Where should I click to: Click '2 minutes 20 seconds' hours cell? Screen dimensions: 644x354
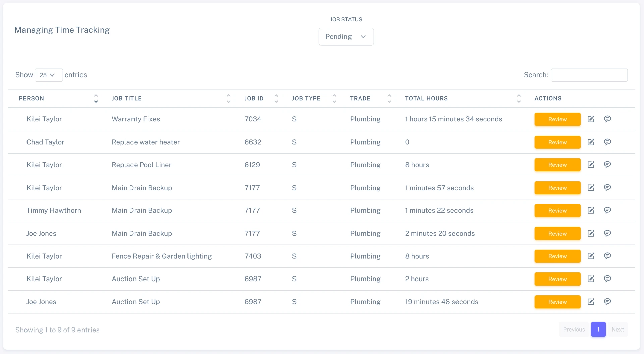point(440,233)
